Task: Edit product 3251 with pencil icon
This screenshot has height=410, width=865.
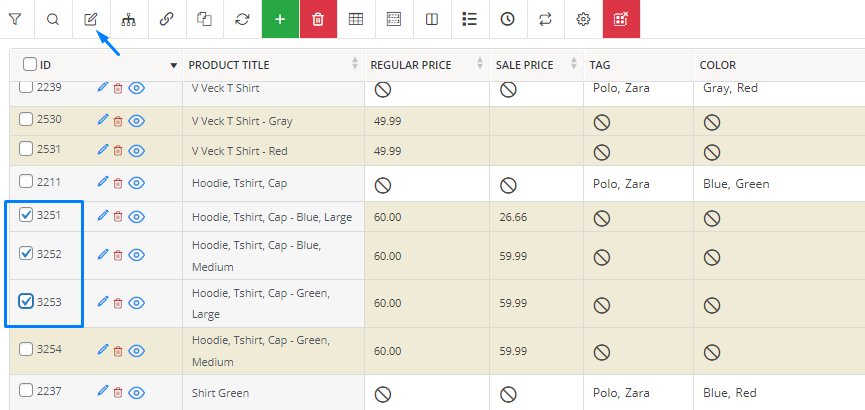Action: click(x=103, y=216)
